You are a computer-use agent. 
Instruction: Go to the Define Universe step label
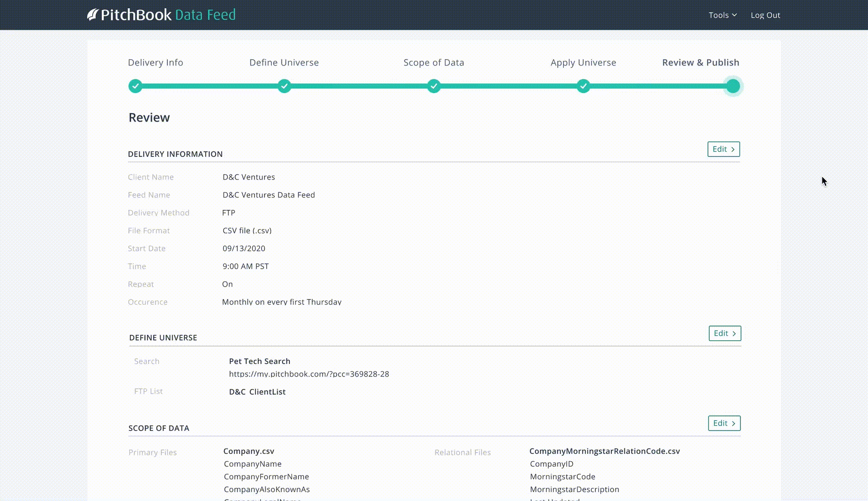[284, 62]
